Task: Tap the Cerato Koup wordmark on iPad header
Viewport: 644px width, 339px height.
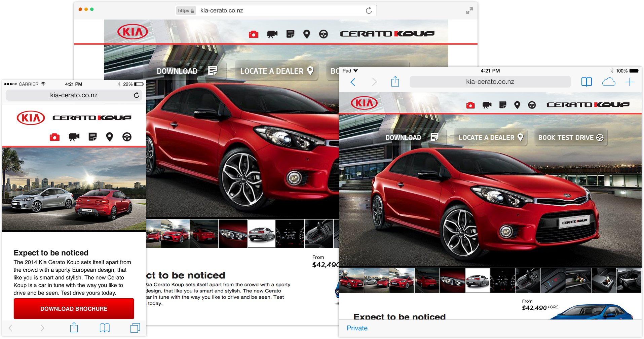Action: click(588, 105)
